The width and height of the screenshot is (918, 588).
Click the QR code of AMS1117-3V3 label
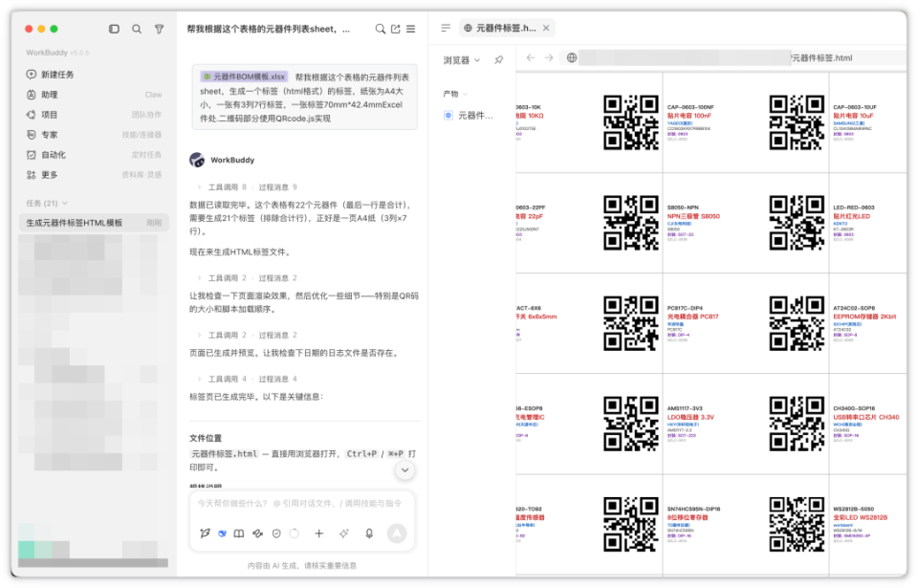(x=797, y=424)
